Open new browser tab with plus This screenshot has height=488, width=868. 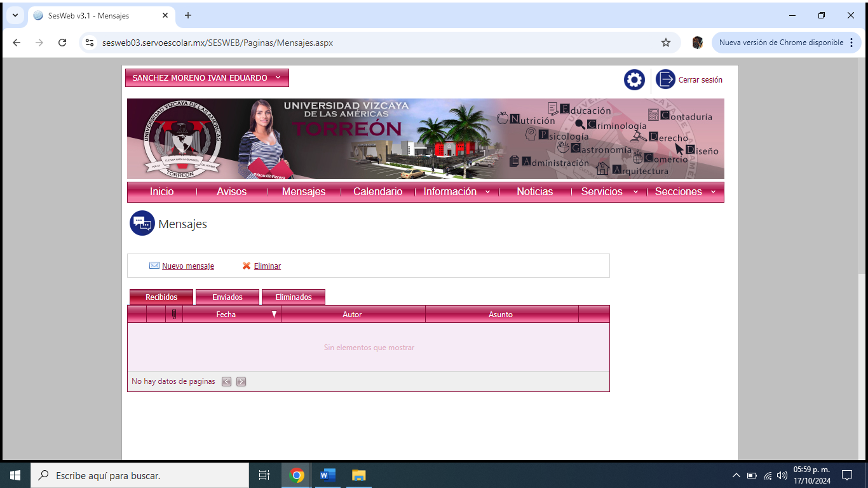tap(188, 15)
